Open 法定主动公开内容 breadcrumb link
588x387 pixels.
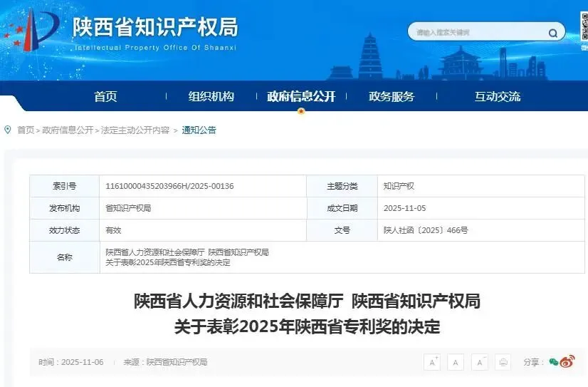tap(135, 130)
